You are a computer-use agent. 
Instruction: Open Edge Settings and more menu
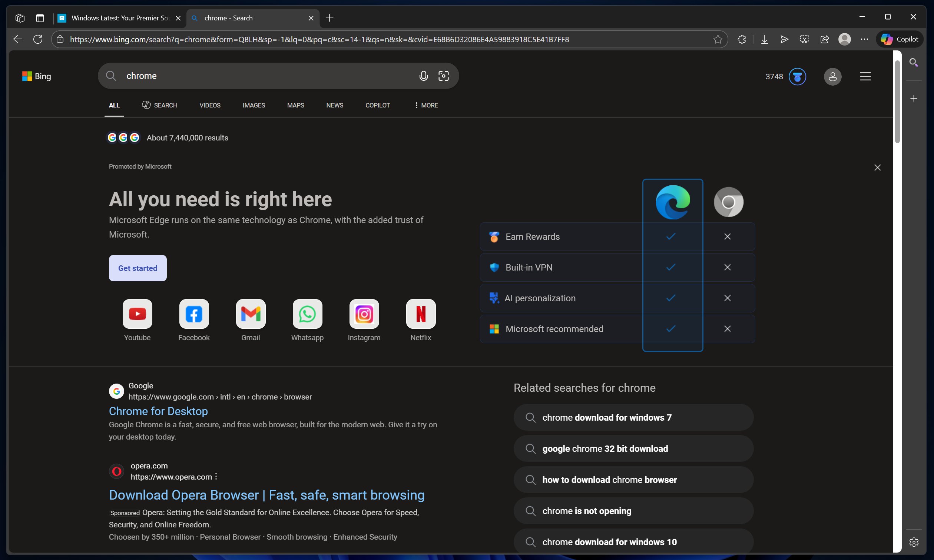pyautogui.click(x=864, y=39)
